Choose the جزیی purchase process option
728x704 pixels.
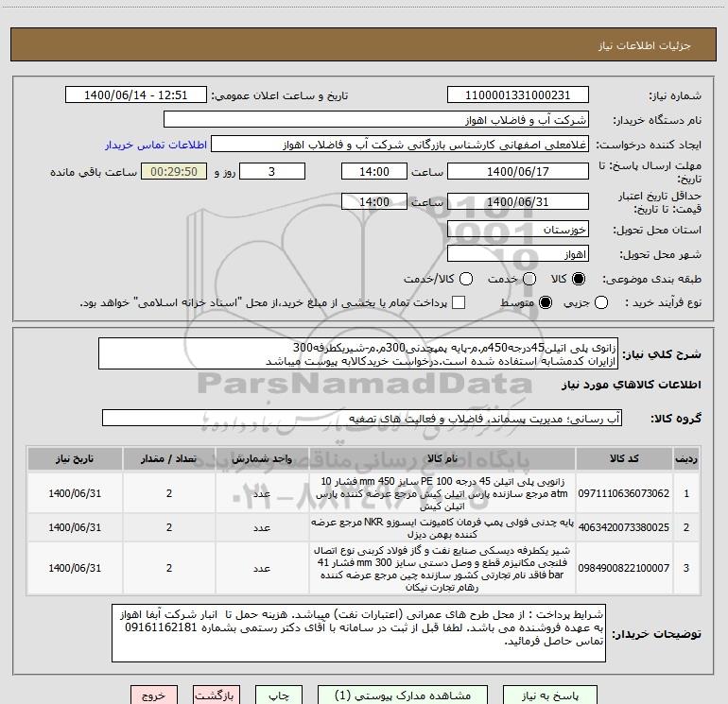click(x=600, y=302)
